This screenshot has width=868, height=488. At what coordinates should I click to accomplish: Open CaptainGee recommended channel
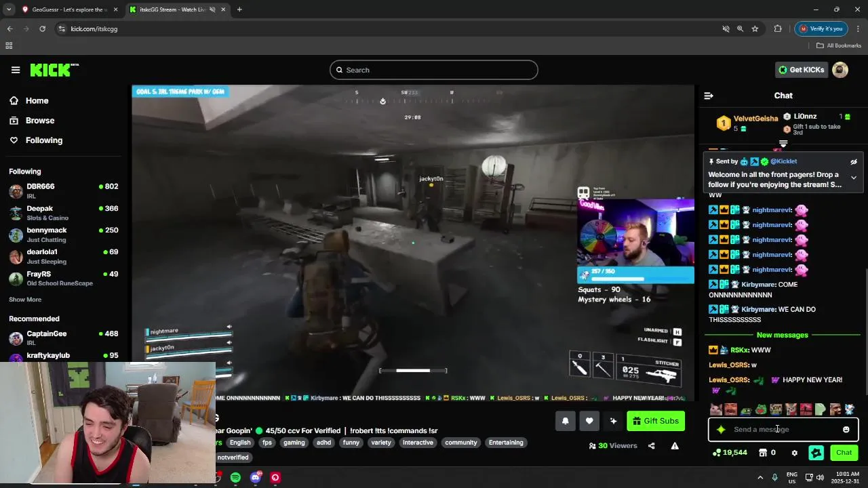coord(64,338)
